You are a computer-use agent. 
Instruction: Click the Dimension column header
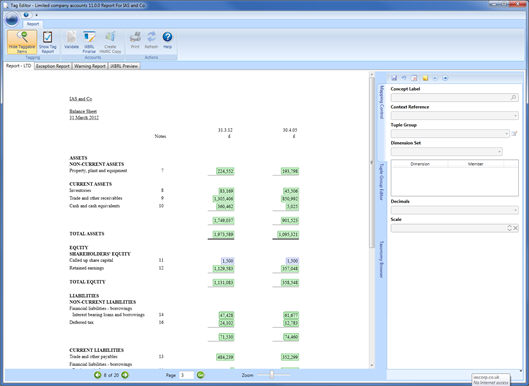tap(420, 164)
